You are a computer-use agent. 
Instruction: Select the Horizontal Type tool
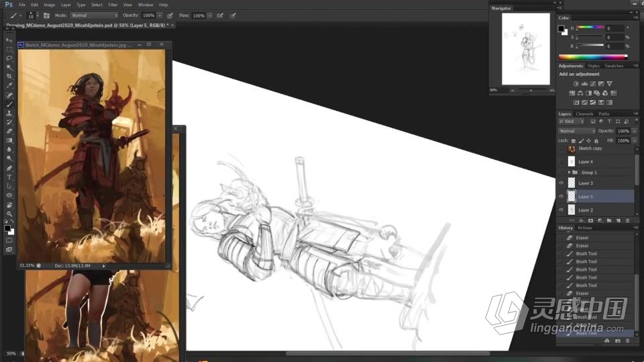[x=9, y=177]
